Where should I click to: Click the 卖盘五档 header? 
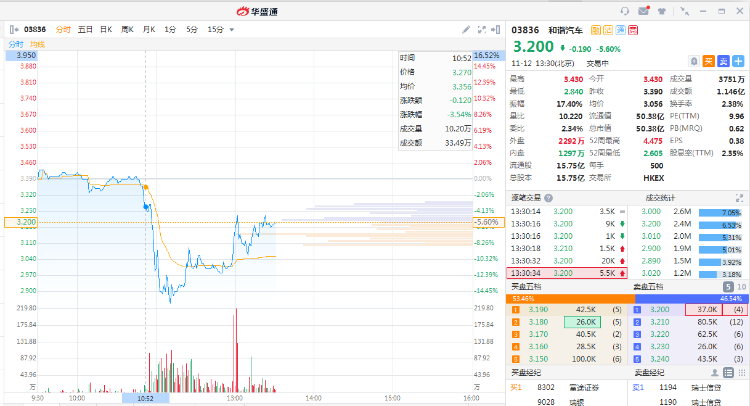(648, 287)
